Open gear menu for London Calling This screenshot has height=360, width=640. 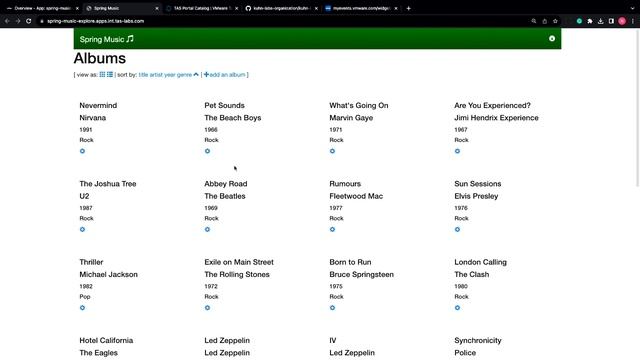[457, 308]
